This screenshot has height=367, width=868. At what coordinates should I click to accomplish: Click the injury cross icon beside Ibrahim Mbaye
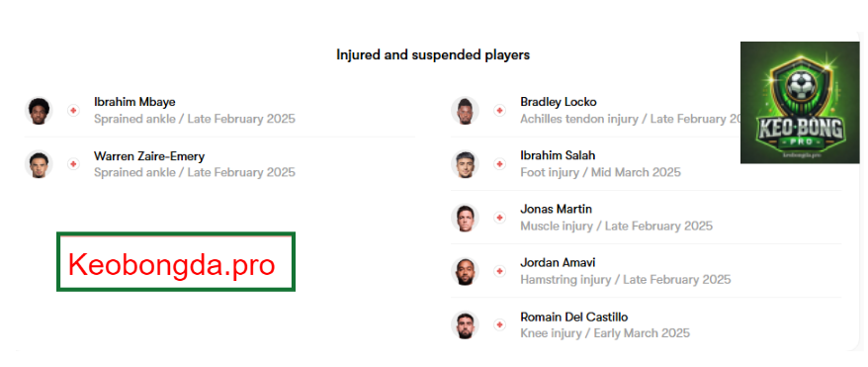tap(73, 111)
